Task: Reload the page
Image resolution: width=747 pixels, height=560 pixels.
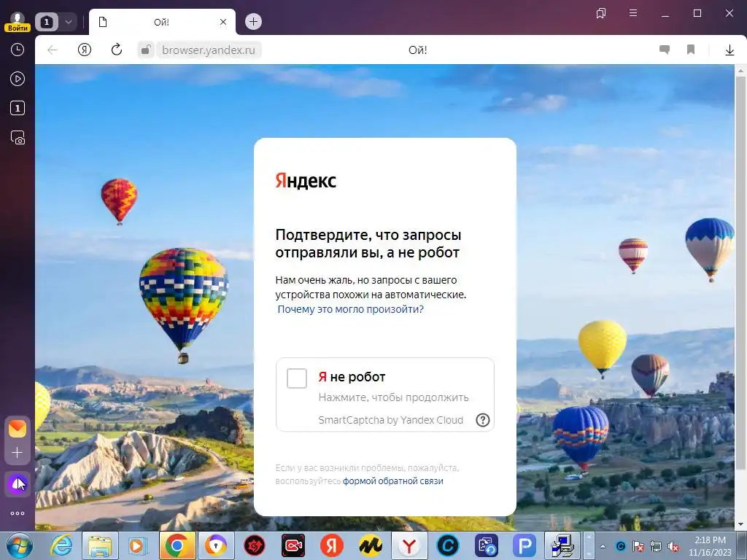Action: coord(116,50)
